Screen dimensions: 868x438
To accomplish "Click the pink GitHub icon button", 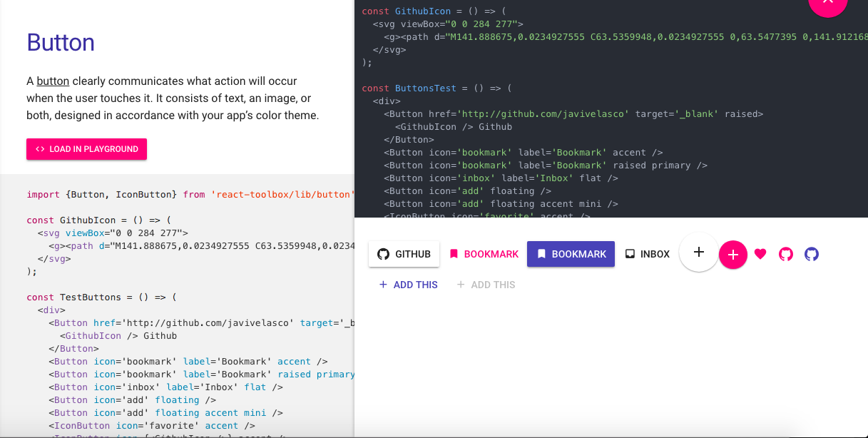I will [786, 254].
